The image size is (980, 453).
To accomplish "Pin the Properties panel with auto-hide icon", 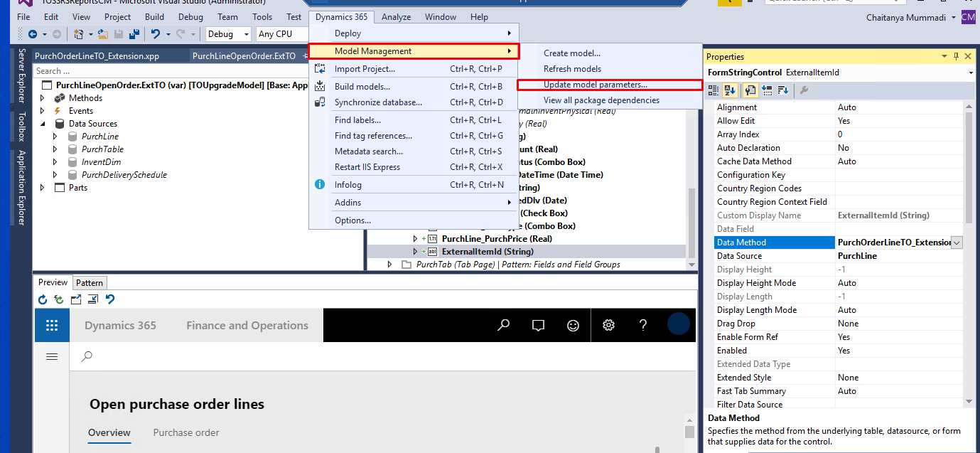I will (x=957, y=56).
